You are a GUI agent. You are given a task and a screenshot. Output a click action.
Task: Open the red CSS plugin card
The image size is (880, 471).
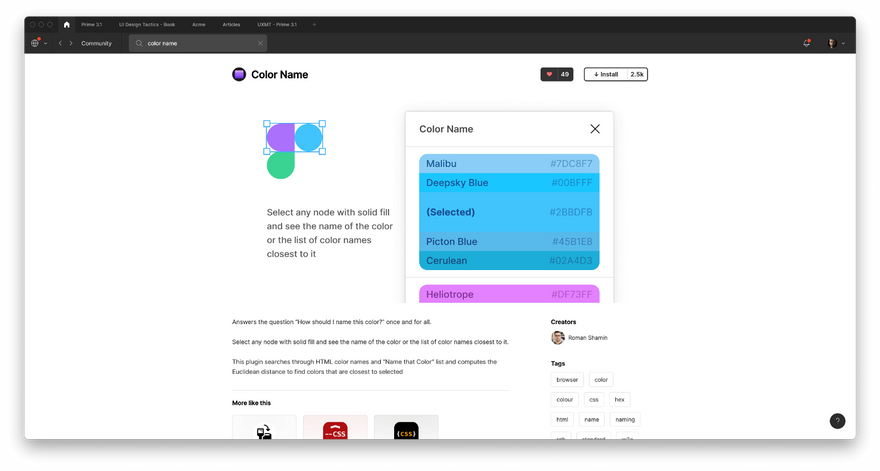point(335,428)
